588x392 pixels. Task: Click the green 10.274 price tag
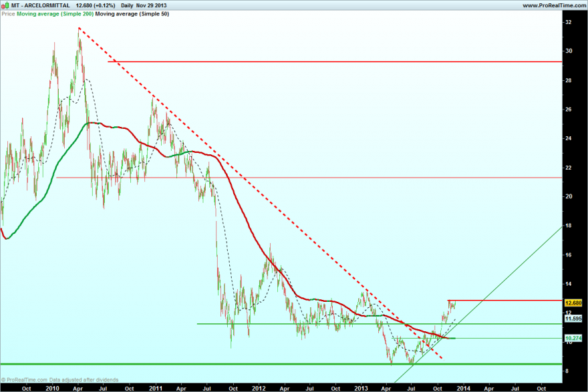pos(573,338)
